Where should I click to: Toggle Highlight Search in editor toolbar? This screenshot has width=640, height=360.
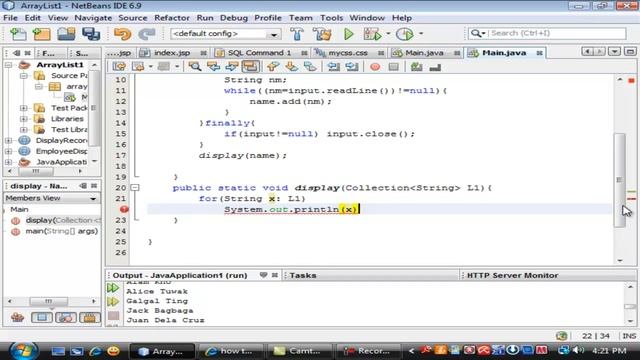[x=250, y=67]
